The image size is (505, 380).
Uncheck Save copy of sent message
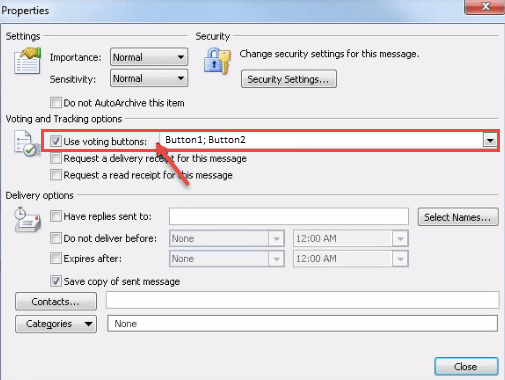[x=56, y=281]
